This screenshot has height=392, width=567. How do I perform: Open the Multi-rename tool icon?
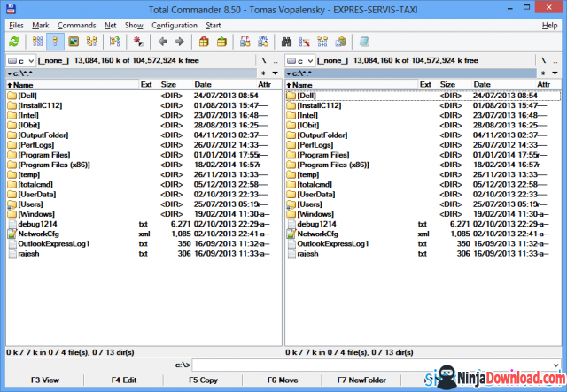click(305, 42)
